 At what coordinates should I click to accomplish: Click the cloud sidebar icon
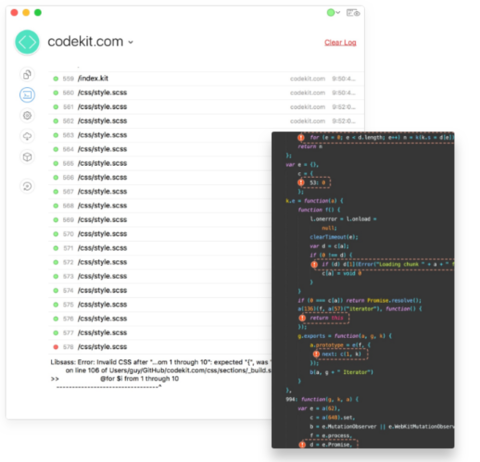click(x=27, y=136)
